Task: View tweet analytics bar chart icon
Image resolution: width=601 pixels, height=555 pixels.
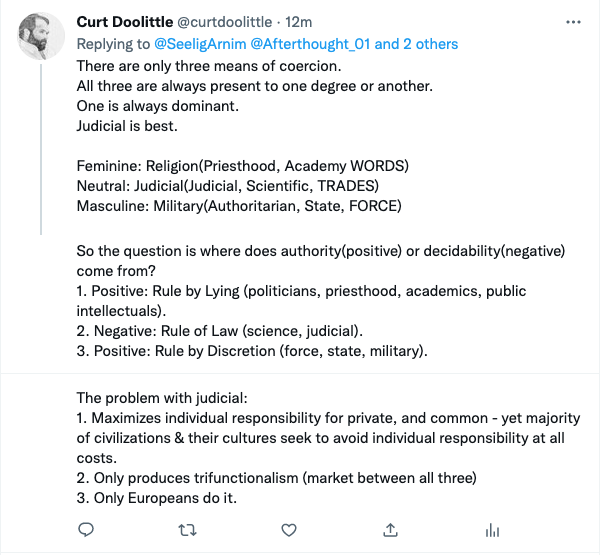Action: coord(491,529)
